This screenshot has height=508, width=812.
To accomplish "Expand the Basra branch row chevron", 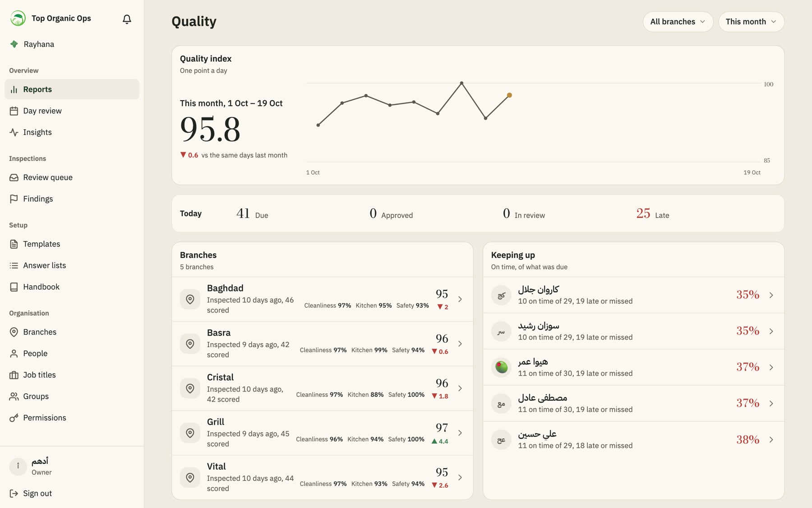I will tap(460, 344).
